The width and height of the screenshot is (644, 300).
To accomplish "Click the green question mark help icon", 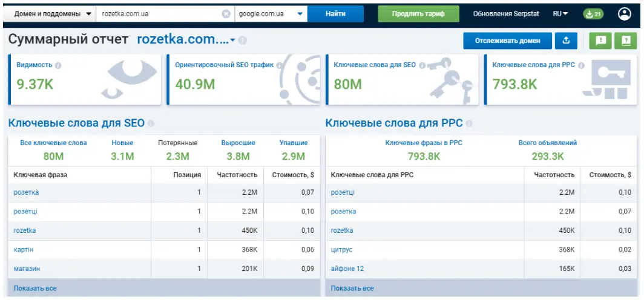I will pyautogui.click(x=626, y=41).
